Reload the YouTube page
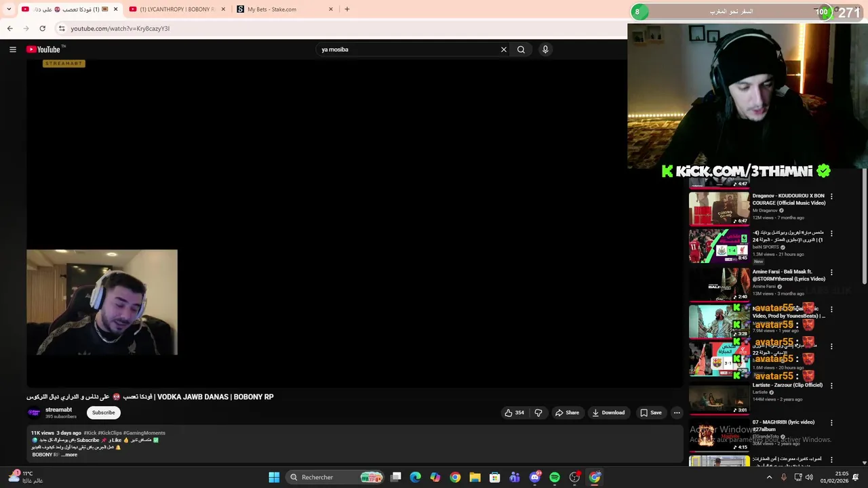The width and height of the screenshot is (868, 488). pos(42,28)
